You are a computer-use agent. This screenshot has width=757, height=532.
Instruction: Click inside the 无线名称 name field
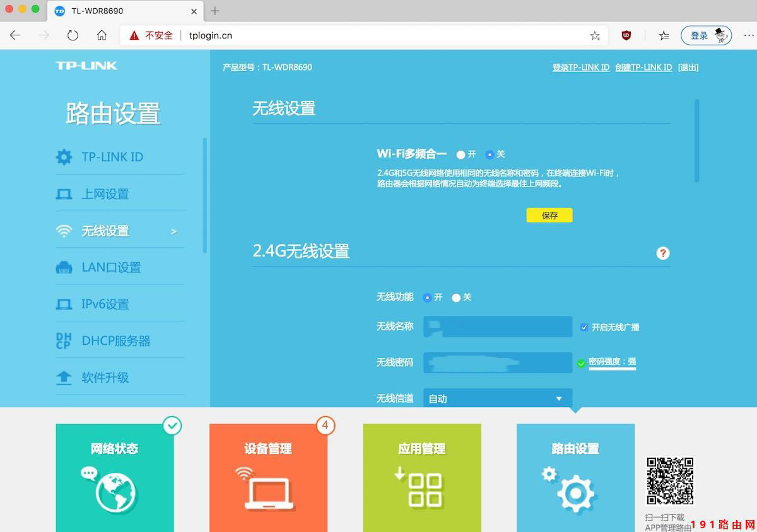[x=498, y=327]
